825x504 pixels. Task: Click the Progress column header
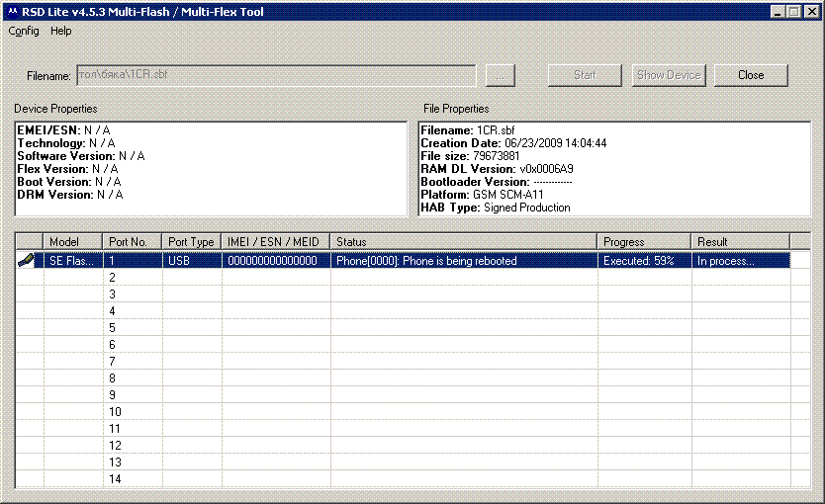tap(644, 242)
